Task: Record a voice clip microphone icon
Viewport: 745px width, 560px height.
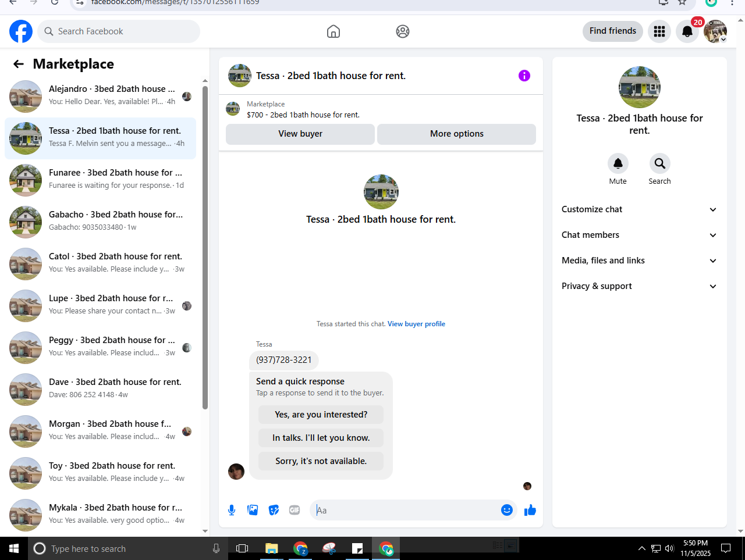Action: [x=232, y=510]
